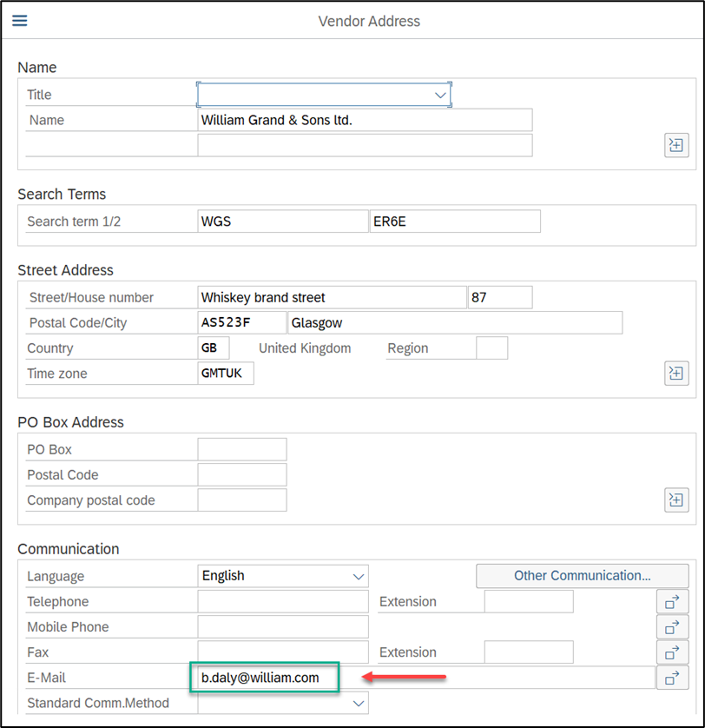Click expand icon in Name section
The width and height of the screenshot is (705, 728).
676,145
